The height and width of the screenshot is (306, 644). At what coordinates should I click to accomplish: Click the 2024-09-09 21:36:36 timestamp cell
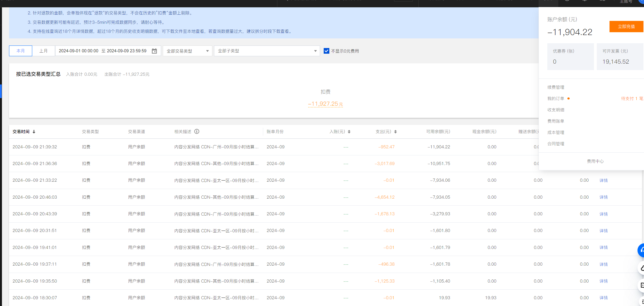coord(35,164)
